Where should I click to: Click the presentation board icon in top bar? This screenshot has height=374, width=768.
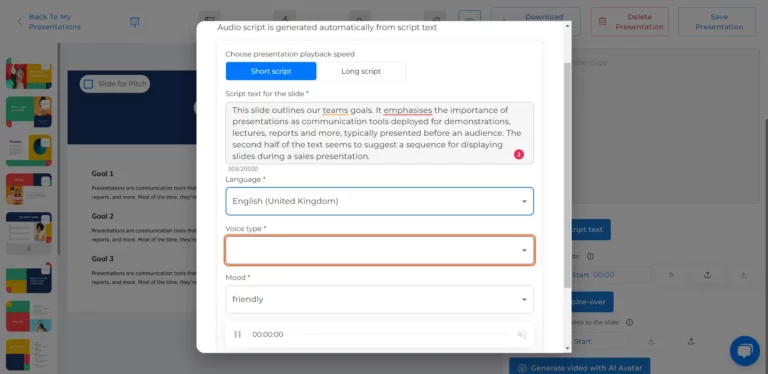135,22
